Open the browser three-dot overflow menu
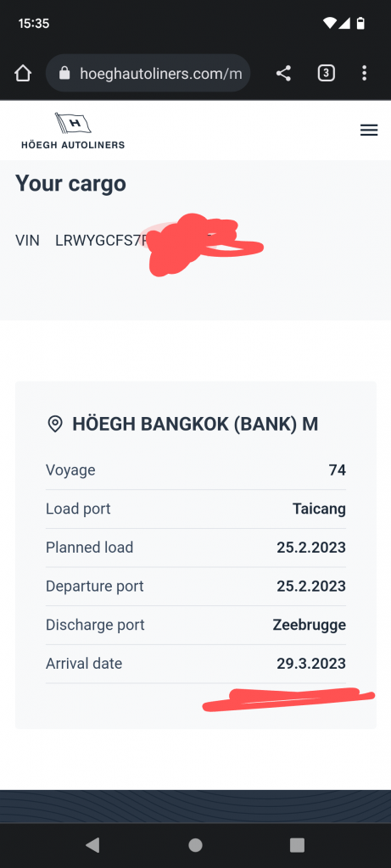391x868 pixels. [x=364, y=73]
